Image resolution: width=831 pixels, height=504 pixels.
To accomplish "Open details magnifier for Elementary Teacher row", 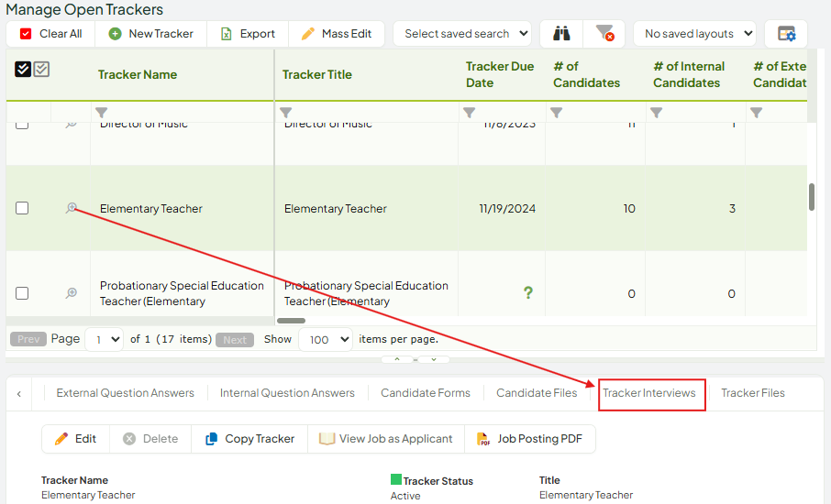I will click(72, 208).
